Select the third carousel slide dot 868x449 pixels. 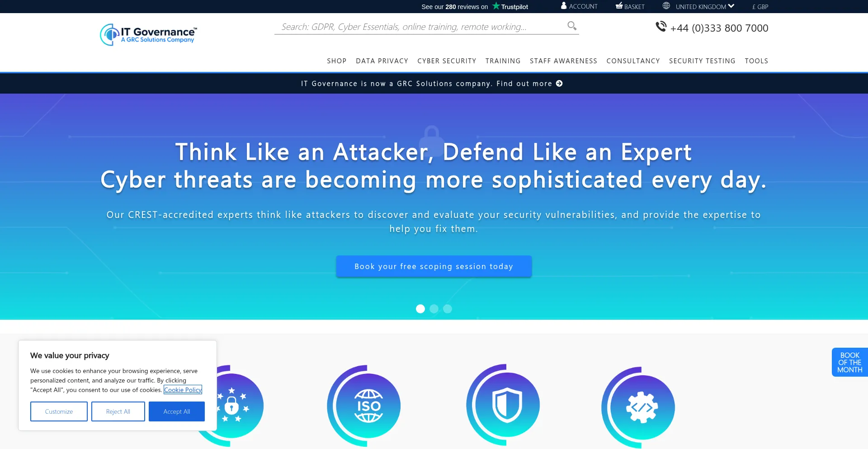click(x=448, y=309)
